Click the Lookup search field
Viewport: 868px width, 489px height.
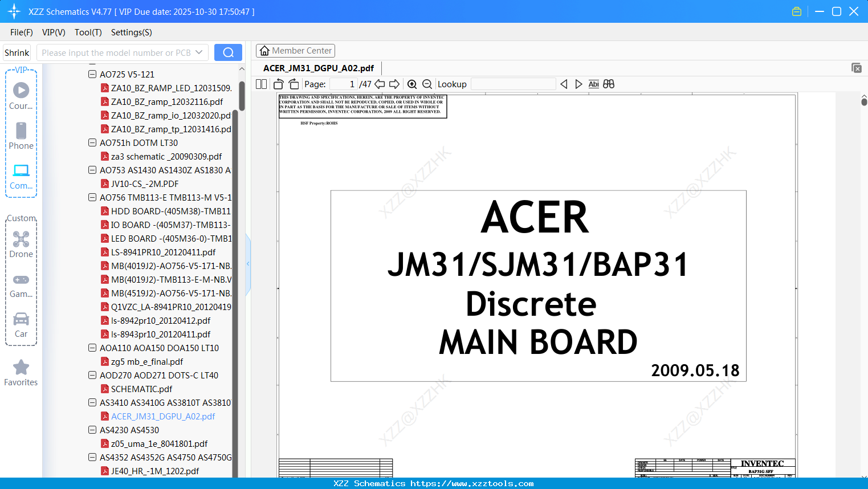(x=514, y=84)
